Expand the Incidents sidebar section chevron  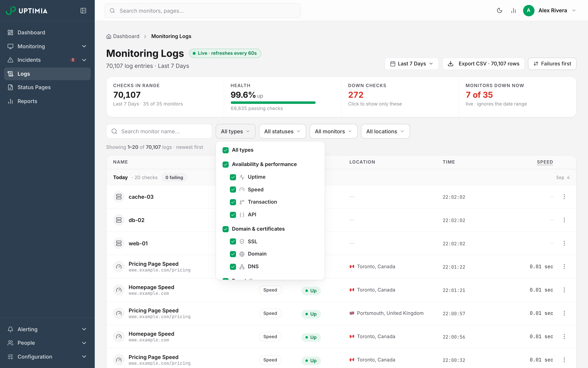(84, 60)
